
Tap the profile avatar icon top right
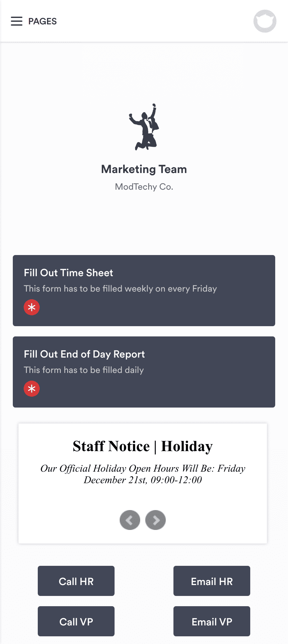click(x=265, y=21)
